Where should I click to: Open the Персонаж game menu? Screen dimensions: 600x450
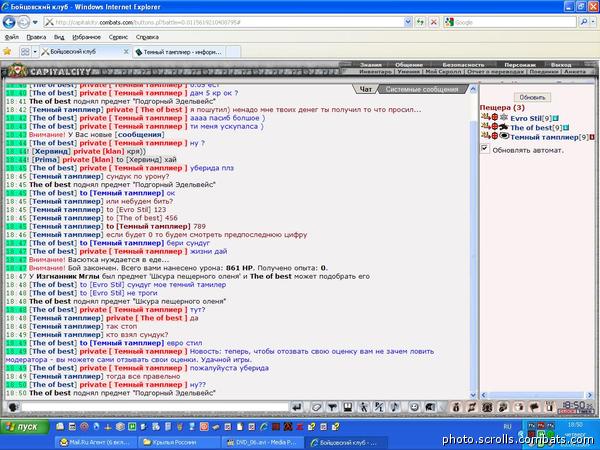(520, 65)
